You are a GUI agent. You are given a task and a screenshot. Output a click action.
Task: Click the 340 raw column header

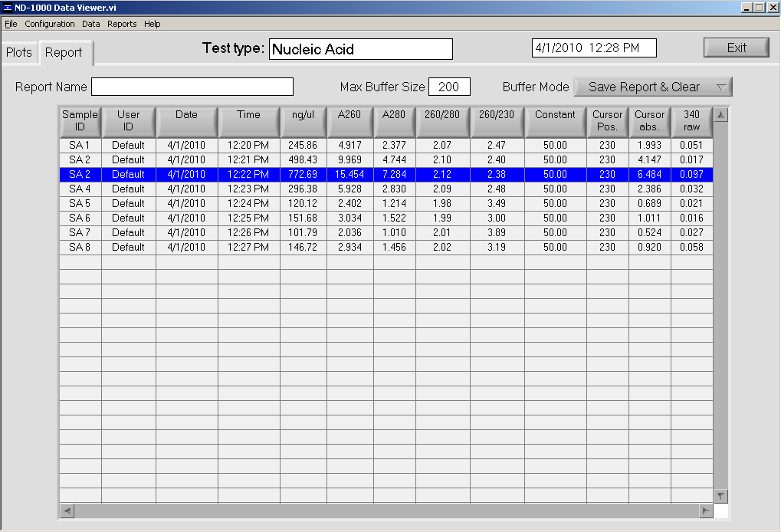pyautogui.click(x=692, y=122)
